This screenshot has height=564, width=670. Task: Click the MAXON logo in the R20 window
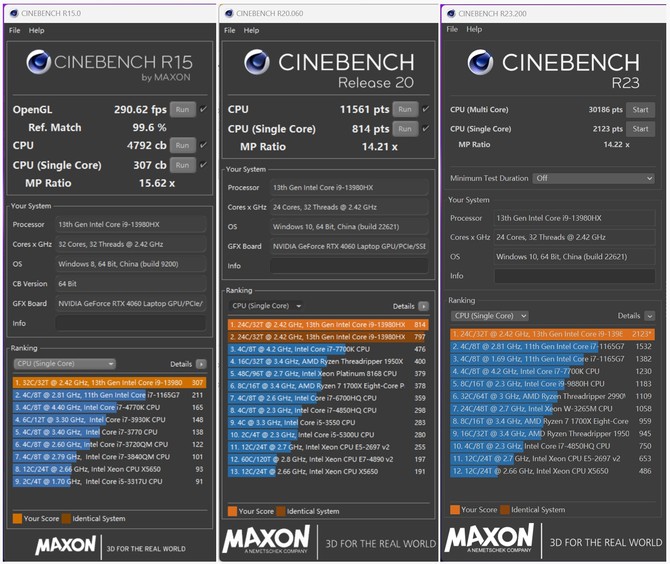click(x=266, y=540)
